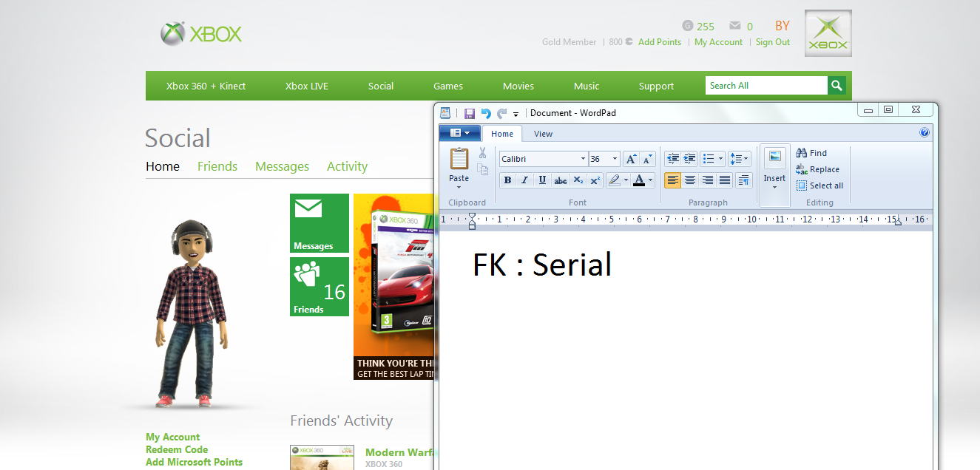Image resolution: width=980 pixels, height=470 pixels.
Task: Redo action in WordPad quick access toolbar
Action: pyautogui.click(x=502, y=113)
